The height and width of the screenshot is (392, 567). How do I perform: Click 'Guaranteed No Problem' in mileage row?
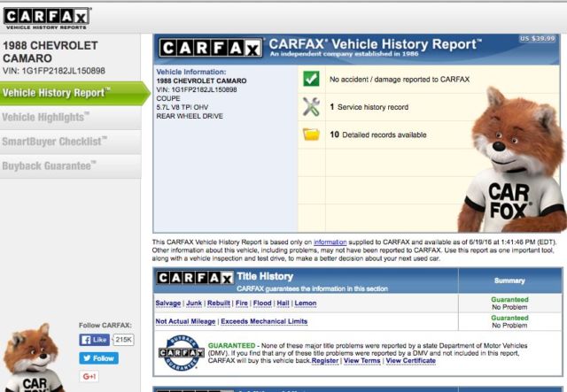tap(509, 321)
